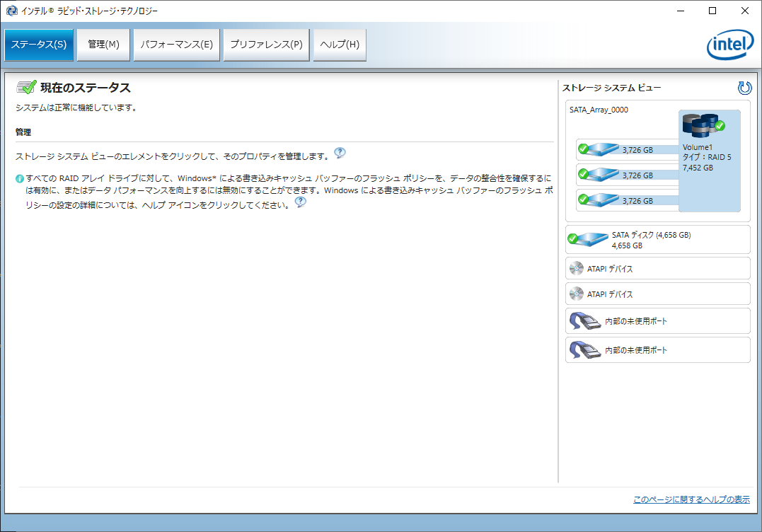Screen dimensions: 762x532
Task: Select the third 3,726 GB array disk
Action: click(x=628, y=200)
